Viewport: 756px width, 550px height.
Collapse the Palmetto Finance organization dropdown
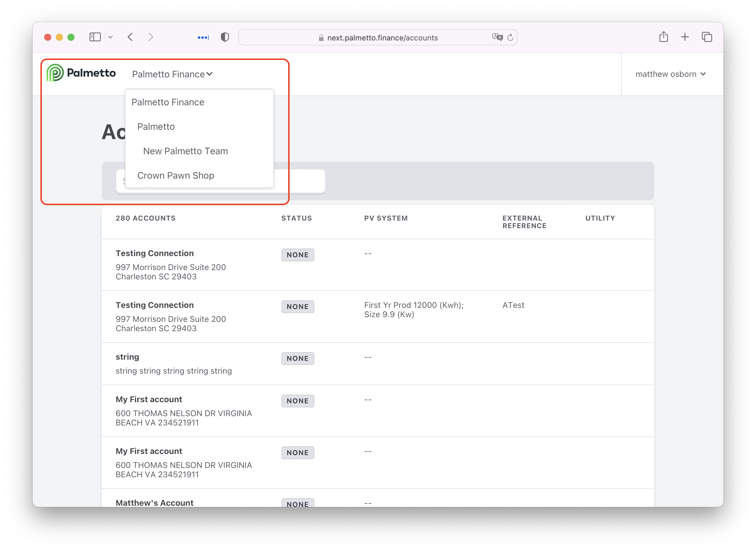[x=172, y=74]
